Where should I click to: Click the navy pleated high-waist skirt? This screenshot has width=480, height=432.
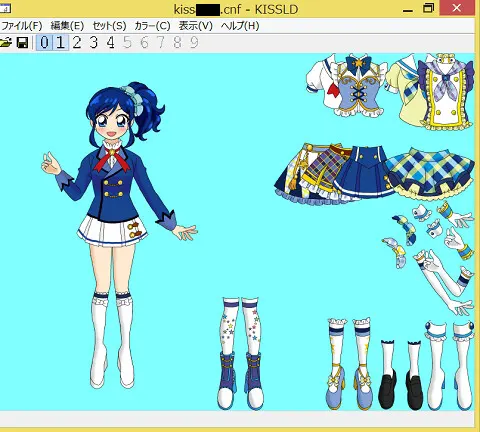click(363, 173)
